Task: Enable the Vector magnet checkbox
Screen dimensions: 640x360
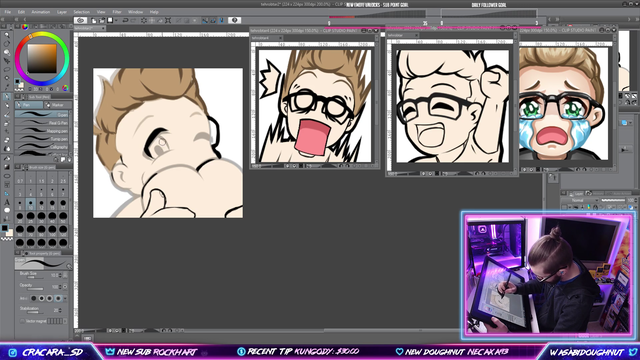Action: pos(22,321)
